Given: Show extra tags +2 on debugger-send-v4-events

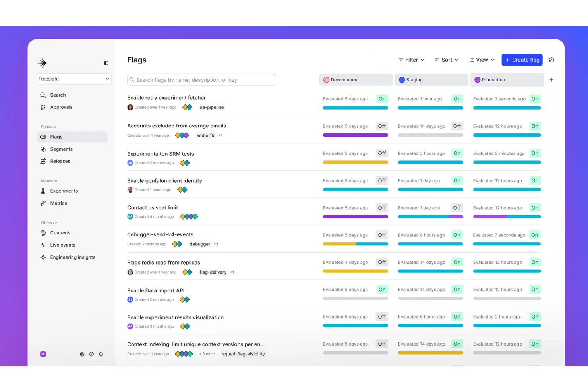Looking at the screenshot, I should [x=216, y=244].
